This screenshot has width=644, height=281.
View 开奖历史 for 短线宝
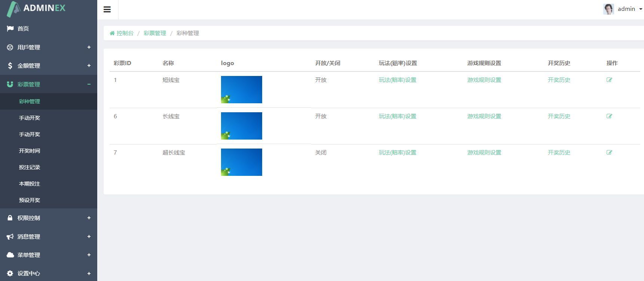[x=559, y=80]
